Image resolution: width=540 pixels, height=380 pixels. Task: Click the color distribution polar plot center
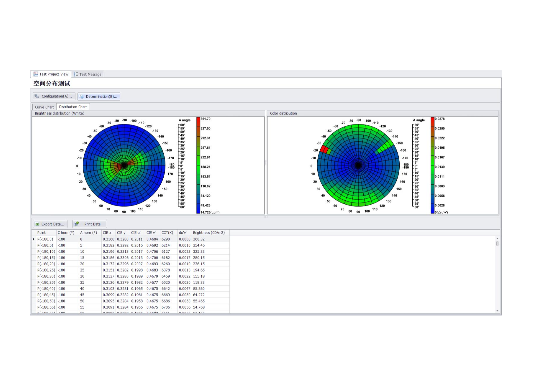358,165
